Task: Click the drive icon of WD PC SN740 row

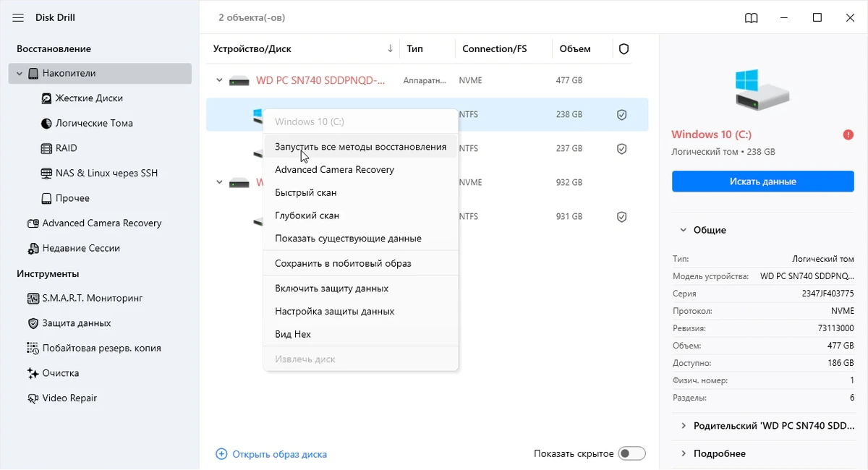Action: [239, 81]
